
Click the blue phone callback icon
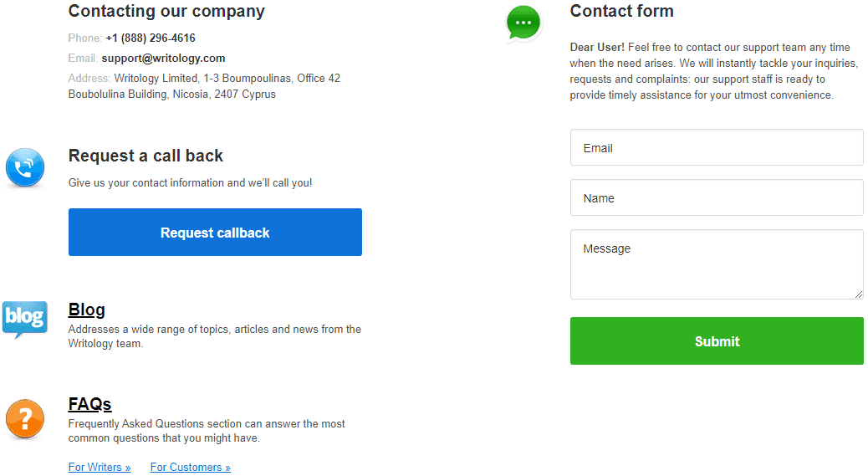coord(25,167)
